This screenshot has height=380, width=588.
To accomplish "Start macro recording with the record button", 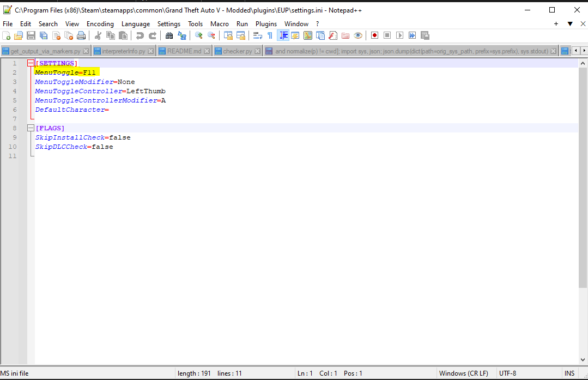I will (x=374, y=35).
